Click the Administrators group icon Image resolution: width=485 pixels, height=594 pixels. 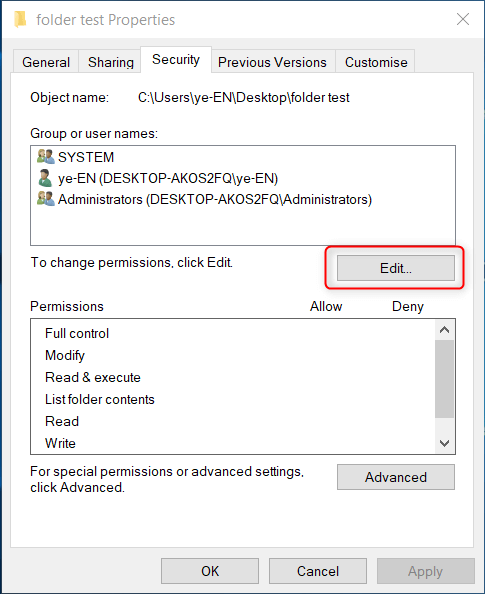(46, 199)
